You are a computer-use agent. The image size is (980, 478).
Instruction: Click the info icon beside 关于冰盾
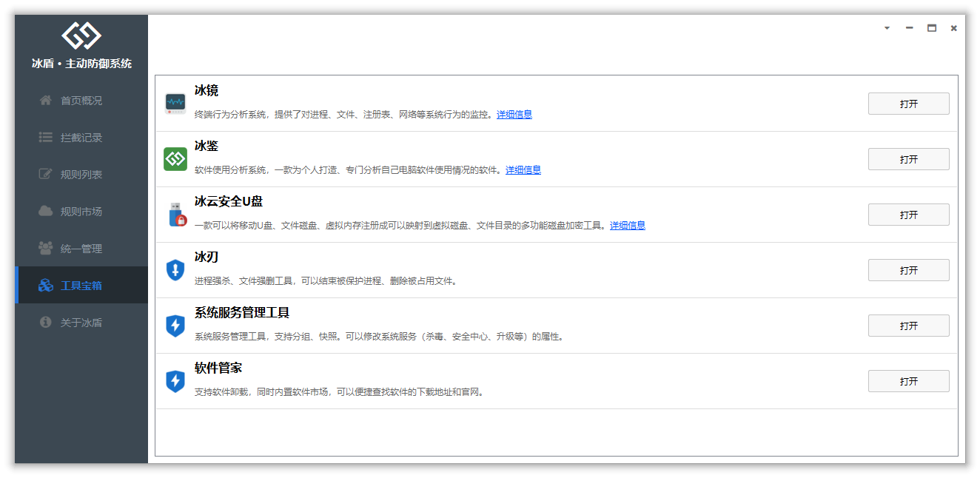pyautogui.click(x=46, y=322)
